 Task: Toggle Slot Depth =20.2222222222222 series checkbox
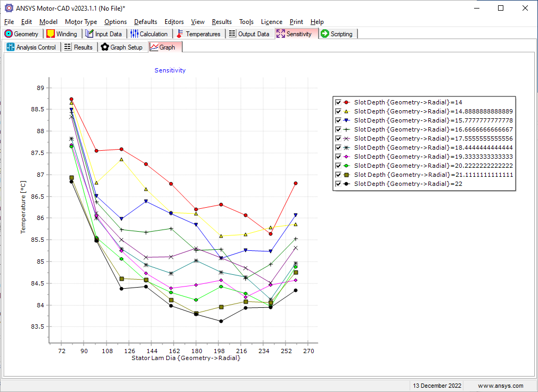click(x=338, y=166)
